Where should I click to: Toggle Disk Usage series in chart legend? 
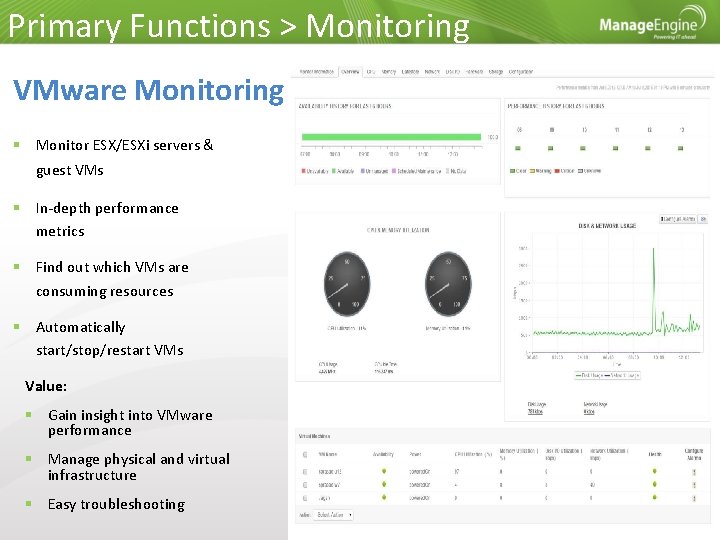589,376
